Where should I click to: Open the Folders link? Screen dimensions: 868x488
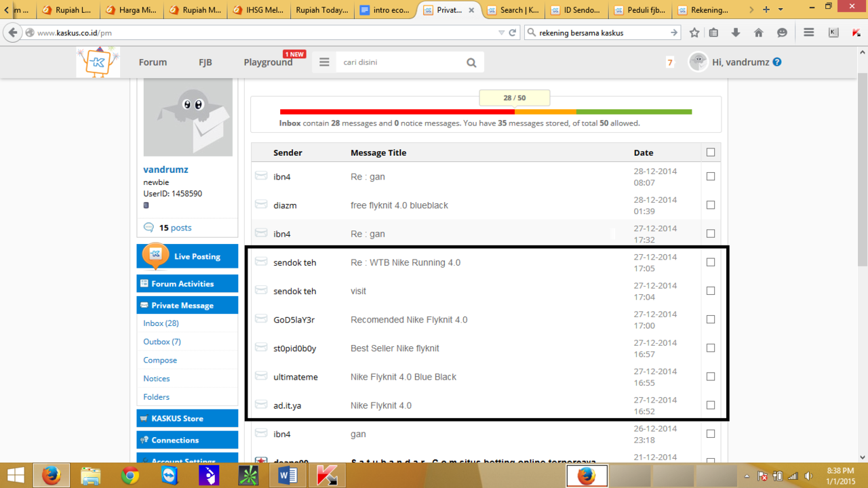(x=156, y=396)
